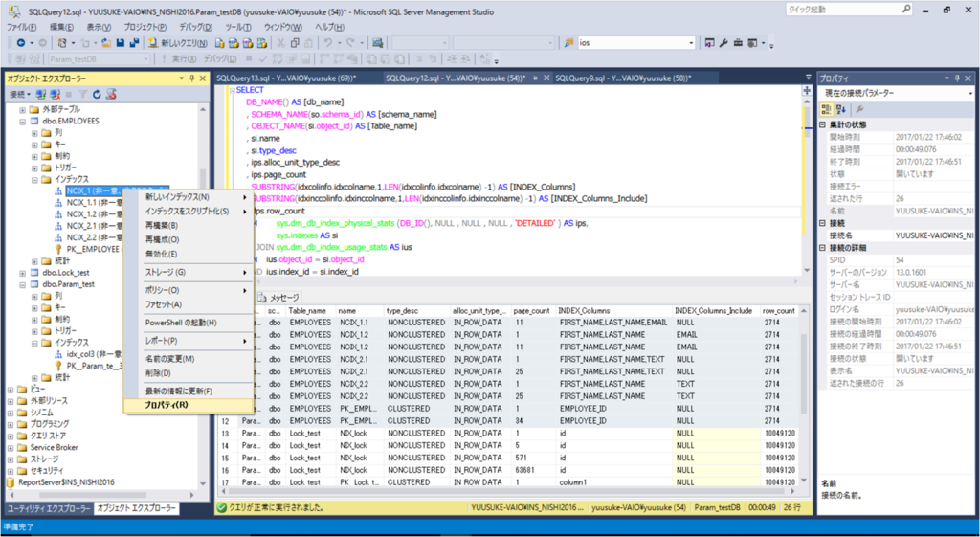Image resolution: width=980 pixels, height=537 pixels.
Task: Open the 現在の接続パラメーター dropdown in Properties
Action: [x=970, y=94]
